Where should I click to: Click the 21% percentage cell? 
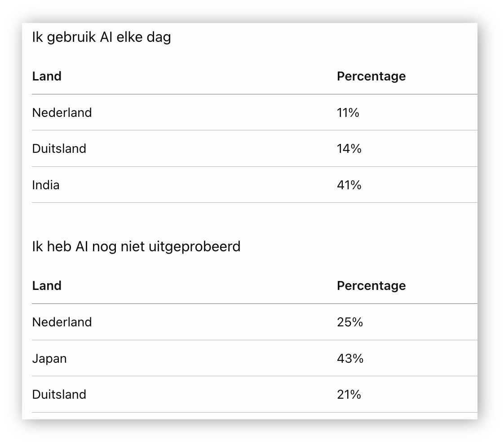[349, 395]
